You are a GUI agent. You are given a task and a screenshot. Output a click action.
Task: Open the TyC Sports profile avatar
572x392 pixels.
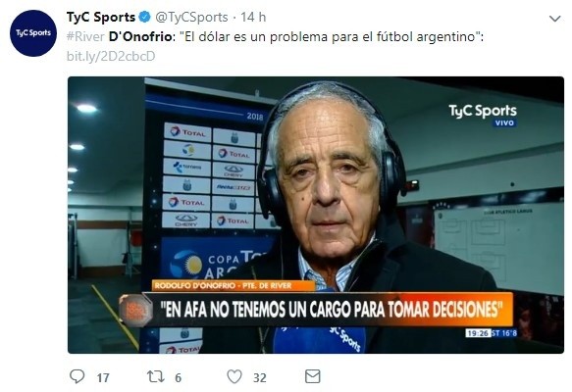pos(33,33)
